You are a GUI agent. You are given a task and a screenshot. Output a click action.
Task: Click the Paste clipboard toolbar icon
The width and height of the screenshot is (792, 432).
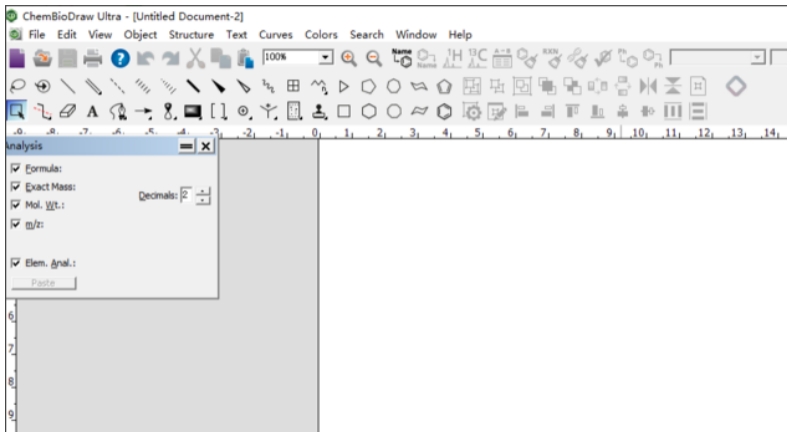coord(245,59)
